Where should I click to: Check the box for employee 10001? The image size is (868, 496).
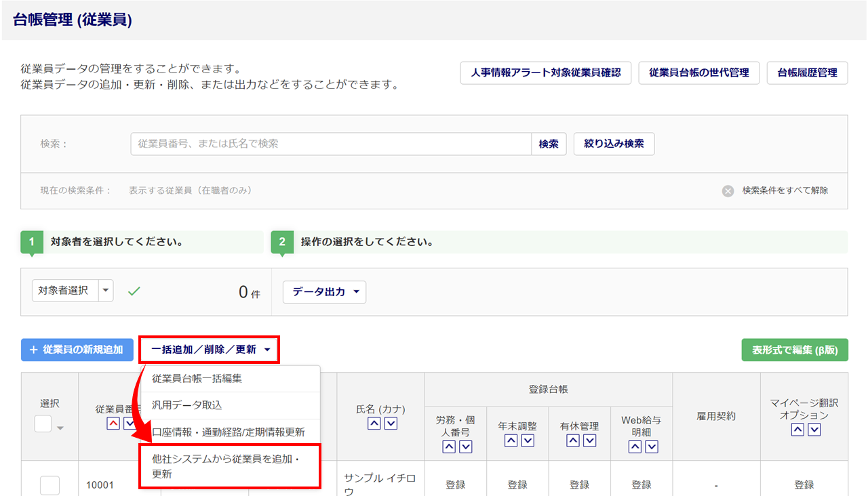(x=50, y=485)
